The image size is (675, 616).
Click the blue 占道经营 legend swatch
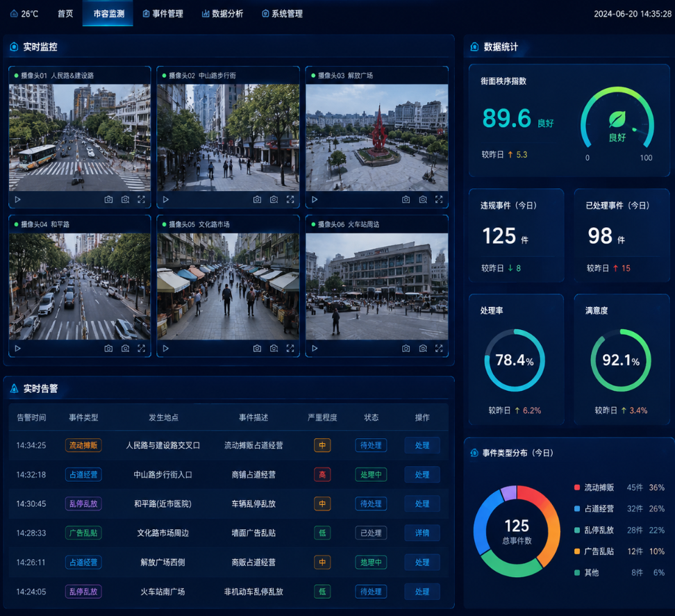tap(577, 509)
